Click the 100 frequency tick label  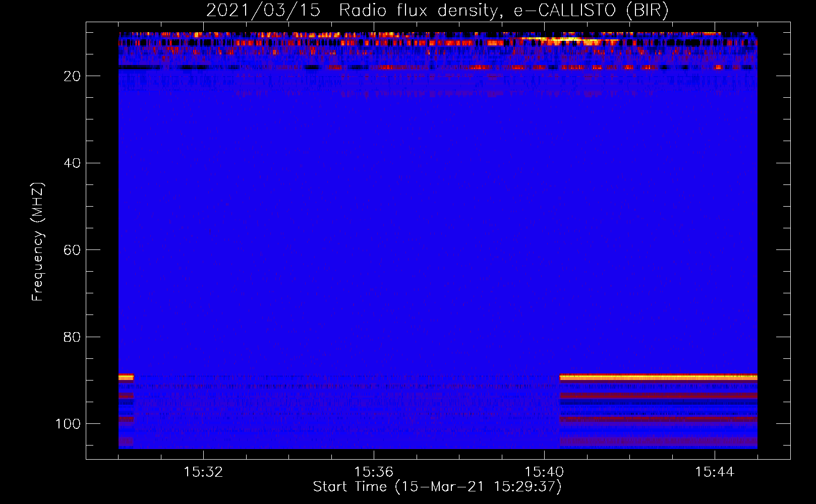[68, 424]
